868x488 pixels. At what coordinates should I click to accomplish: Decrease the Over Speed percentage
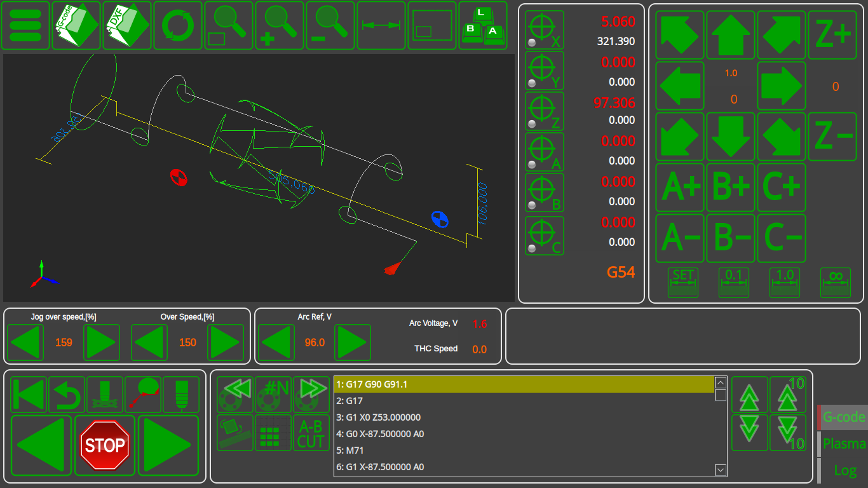tap(149, 342)
